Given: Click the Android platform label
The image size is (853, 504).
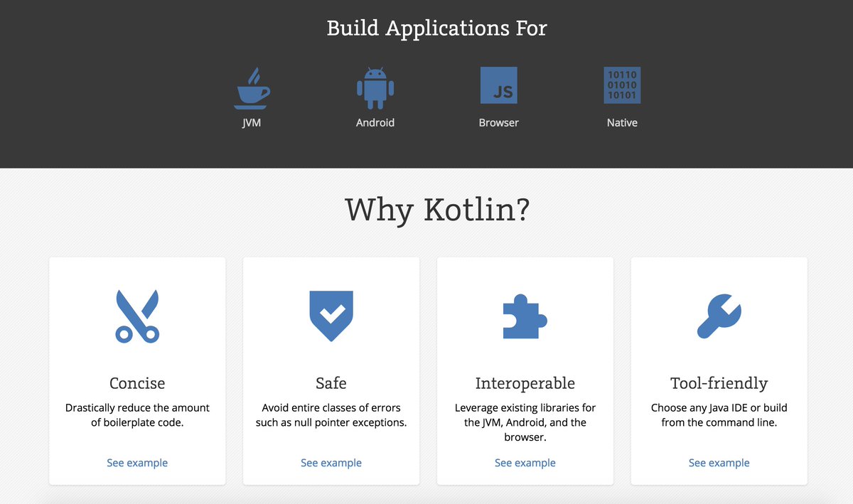Looking at the screenshot, I should (x=375, y=122).
